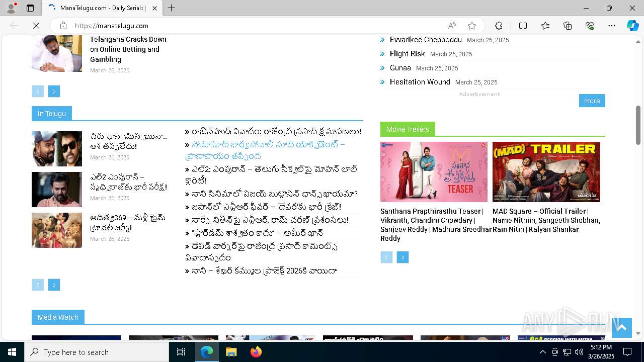
Task: Open Favorites list icon
Action: point(545,26)
